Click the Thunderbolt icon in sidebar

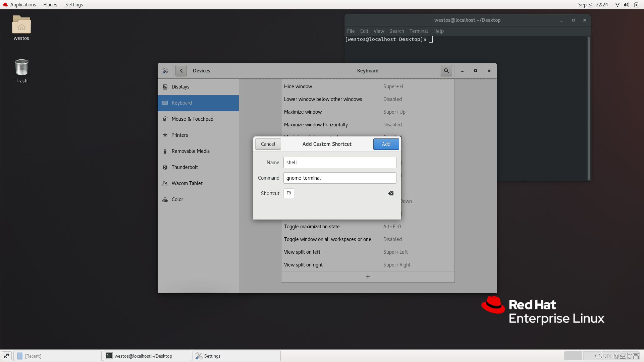[x=165, y=167]
